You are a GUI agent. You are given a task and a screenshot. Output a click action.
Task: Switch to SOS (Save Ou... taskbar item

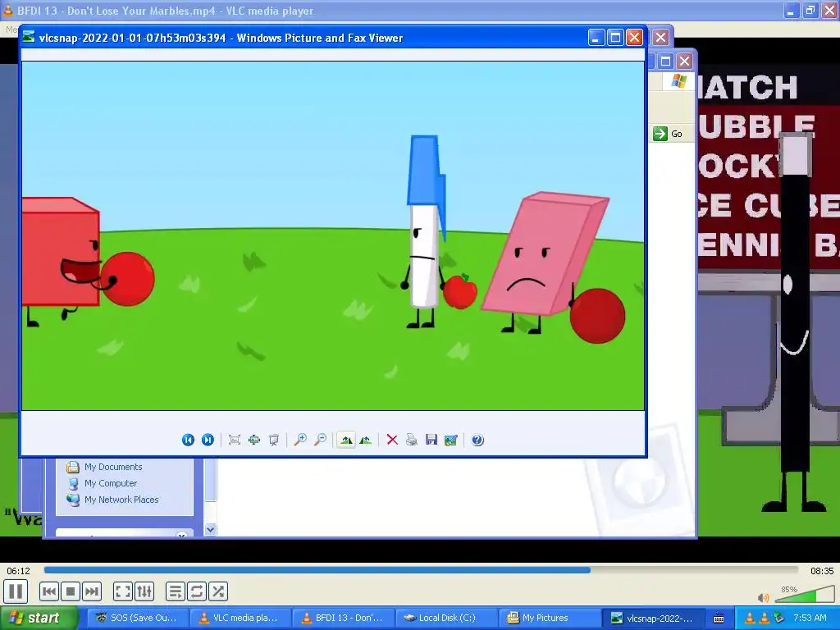[x=137, y=618]
